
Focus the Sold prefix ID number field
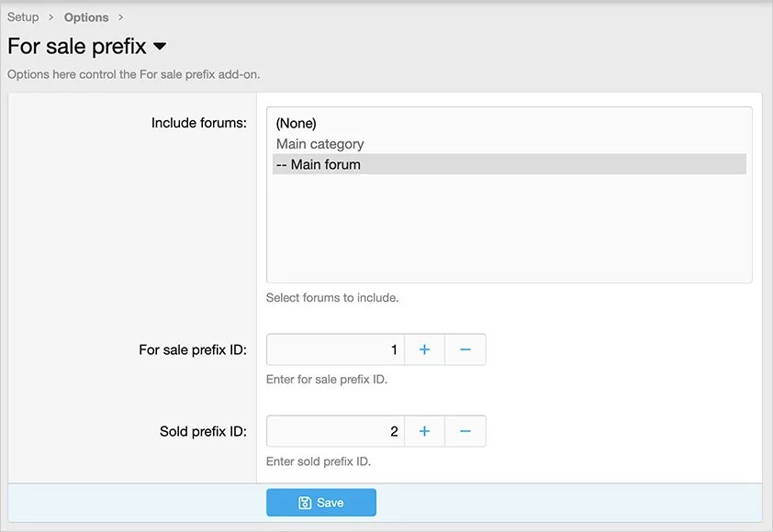coord(335,431)
